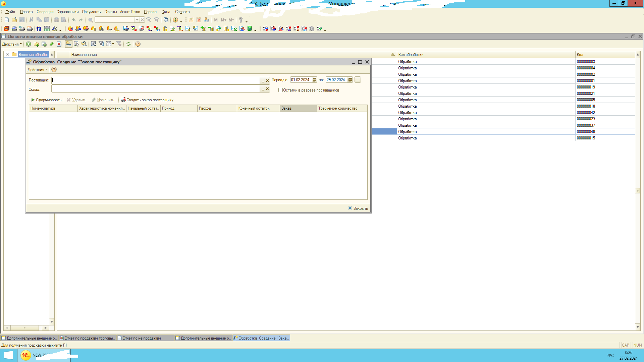Click the Сформировать button
644x362 pixels.
click(46, 100)
